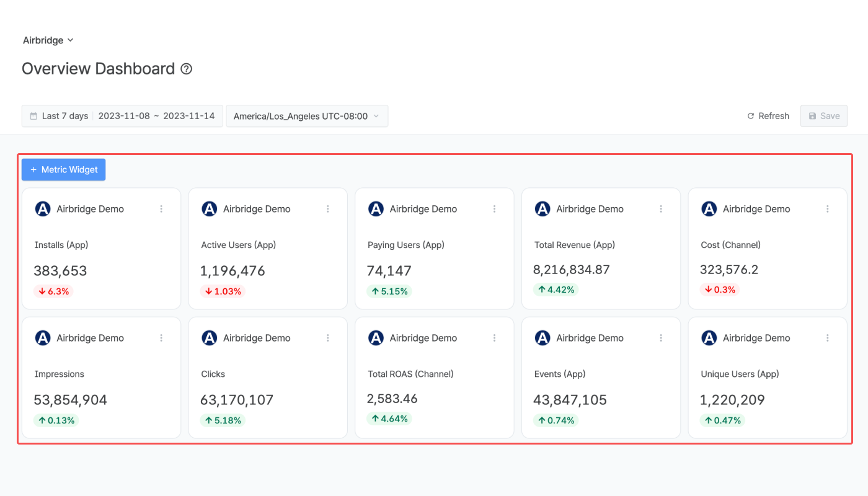Click the 5.18% increase badge on Clicks

[x=223, y=420]
